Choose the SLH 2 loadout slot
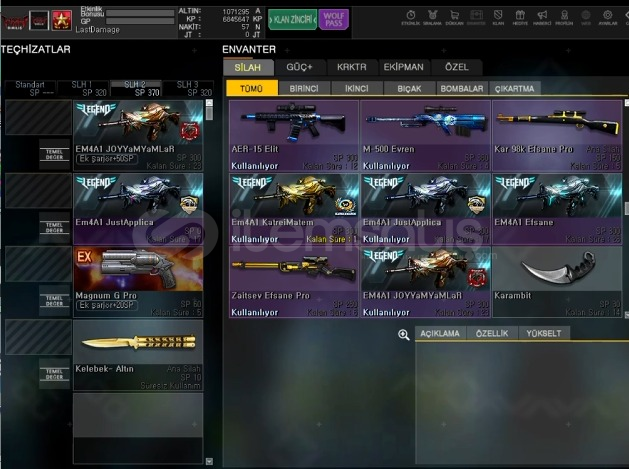 [136, 89]
